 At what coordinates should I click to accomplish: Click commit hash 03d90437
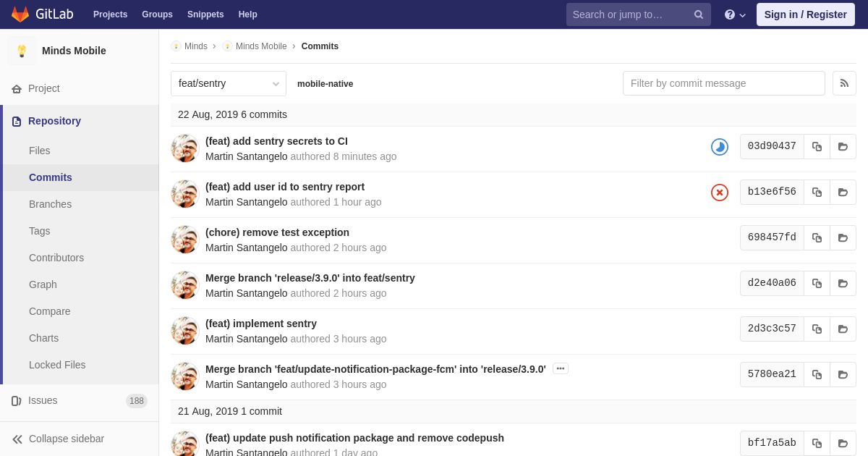point(772,146)
